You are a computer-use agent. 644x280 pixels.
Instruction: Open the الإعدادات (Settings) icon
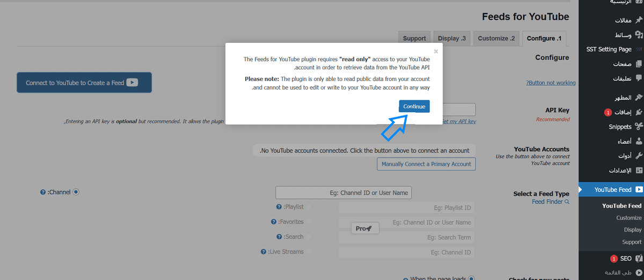pos(639,171)
